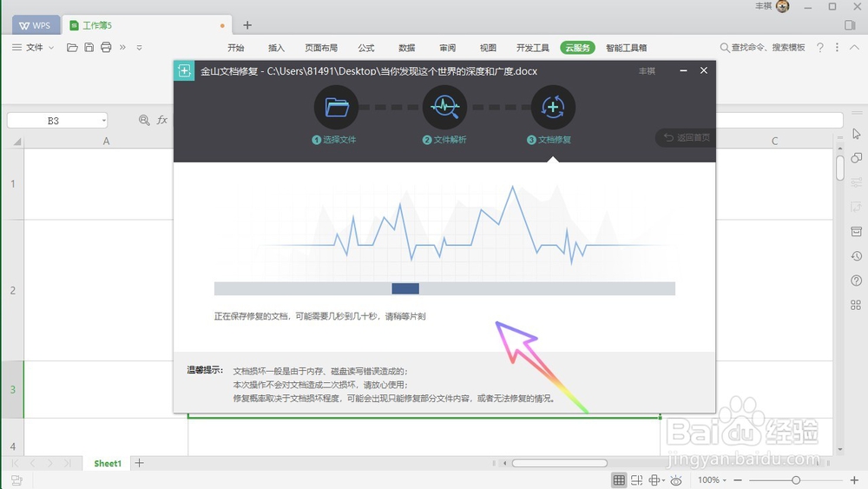Open the more options vertical dots
This screenshot has height=489, width=868.
tap(837, 48)
